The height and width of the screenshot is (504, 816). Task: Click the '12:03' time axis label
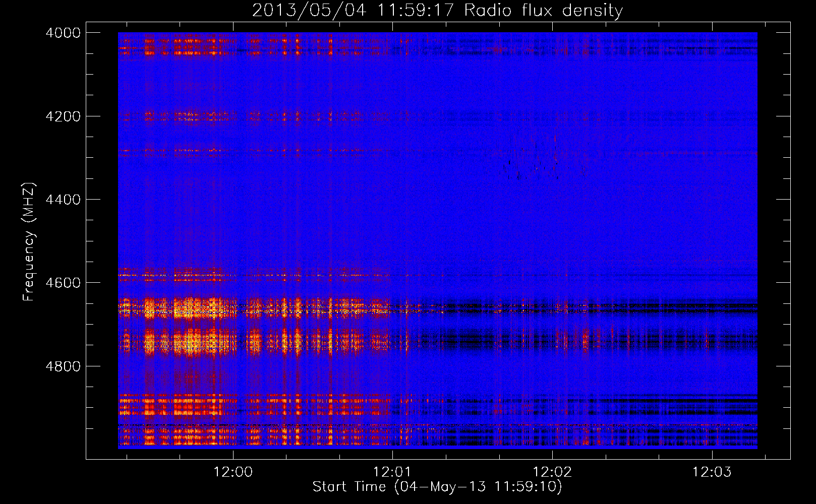[712, 472]
